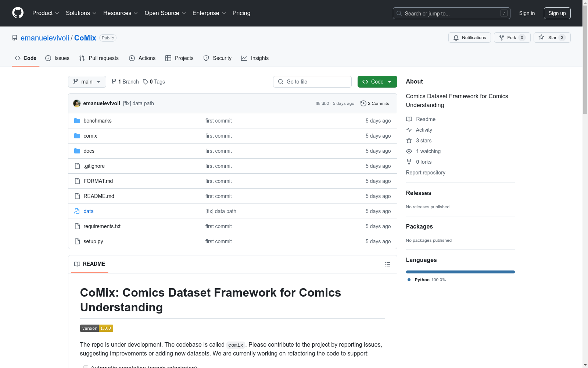588x368 pixels.
Task: Open the main branch selector dropdown
Action: point(87,82)
